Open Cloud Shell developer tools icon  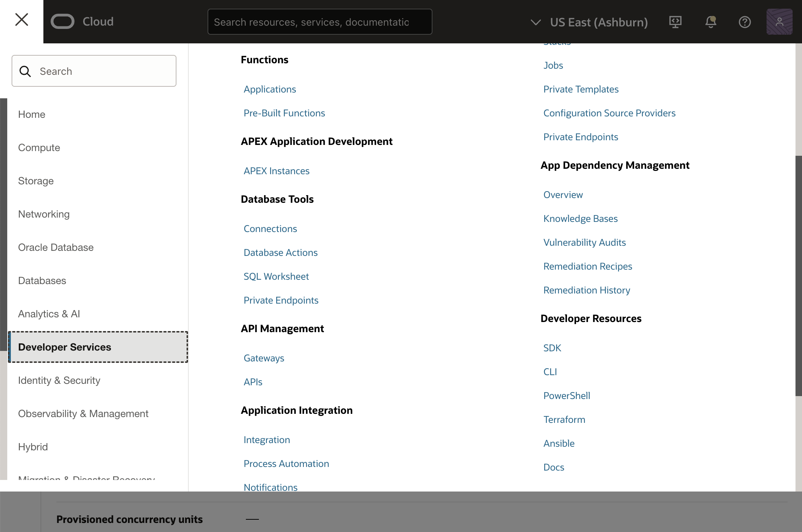click(x=675, y=22)
